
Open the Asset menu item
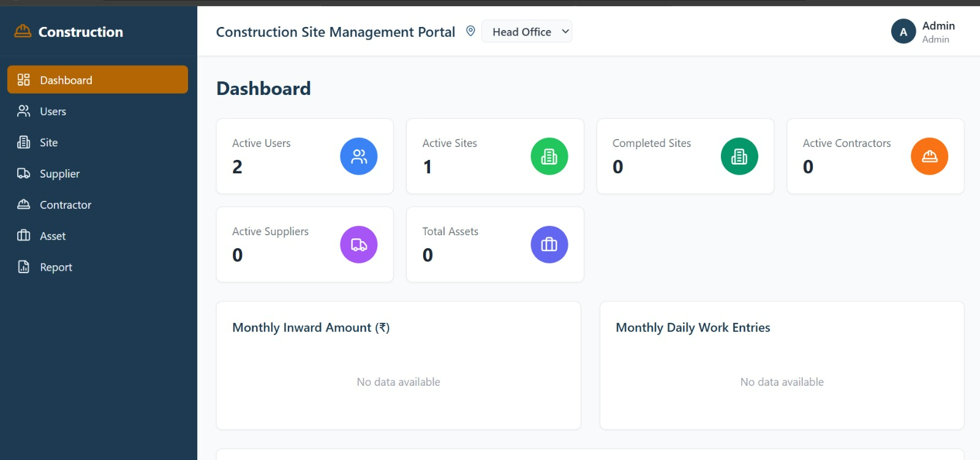tap(97, 236)
